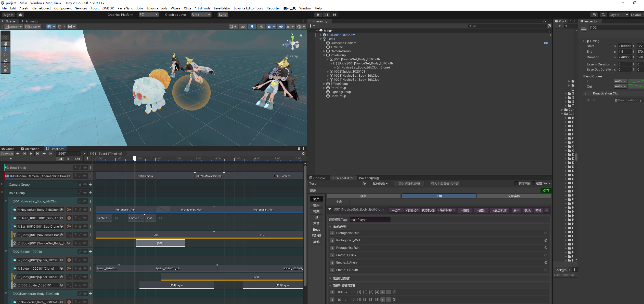Viewport: 644px width, 304px height.
Task: Toggle the 实时刷新 checkbox
Action: [x=516, y=183]
